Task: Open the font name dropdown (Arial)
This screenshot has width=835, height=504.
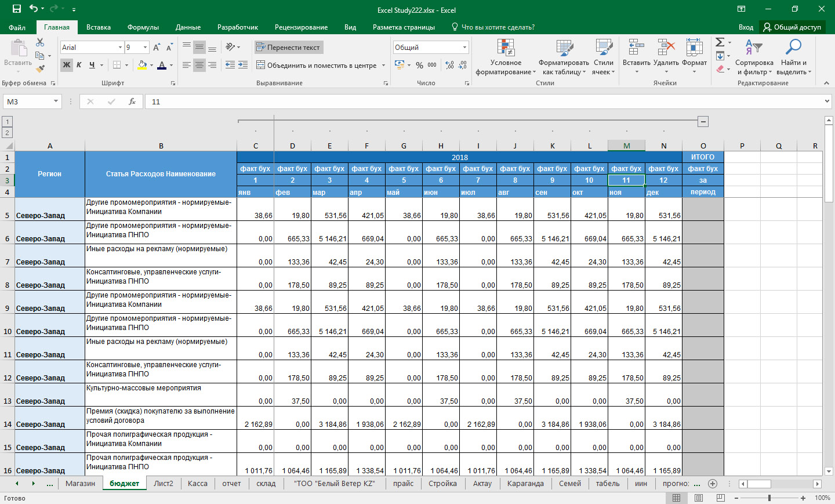Action: pos(120,48)
